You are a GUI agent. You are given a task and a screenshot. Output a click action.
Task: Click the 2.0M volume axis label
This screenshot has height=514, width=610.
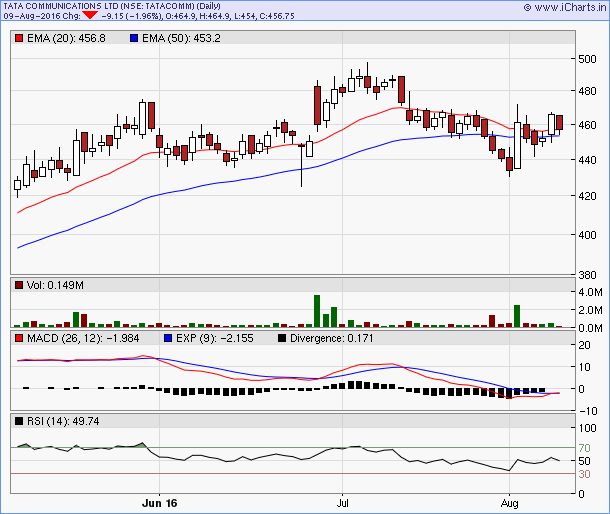pos(591,310)
